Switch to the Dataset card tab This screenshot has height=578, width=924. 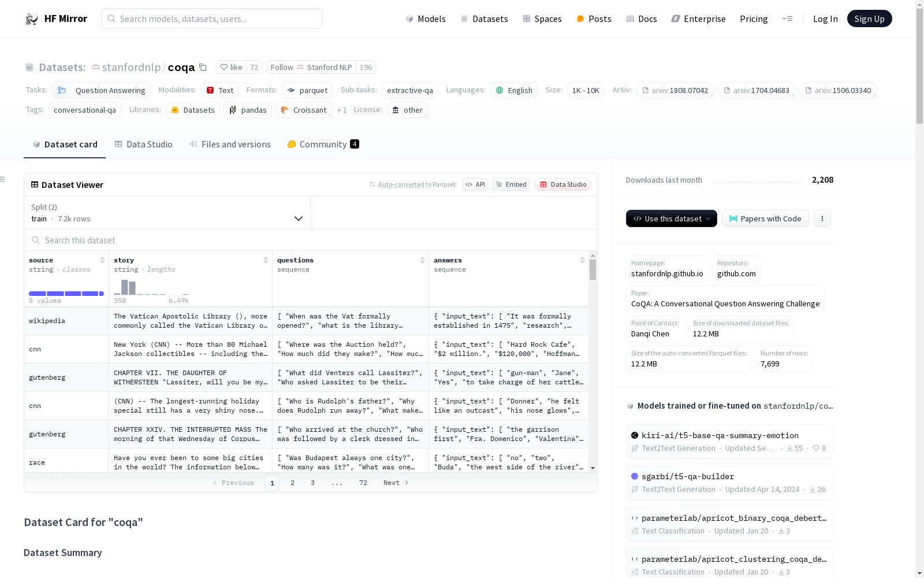[65, 144]
